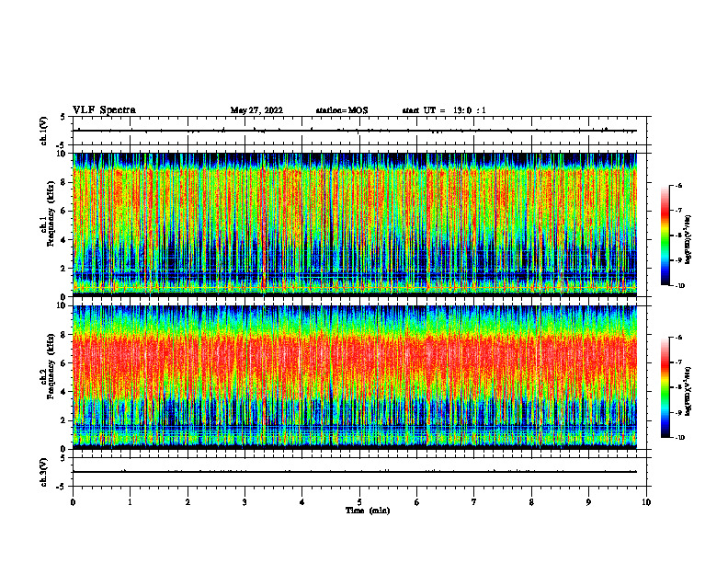Click the ch.1(V) axis tick "5"
This screenshot has width=728, height=563.
(63, 117)
